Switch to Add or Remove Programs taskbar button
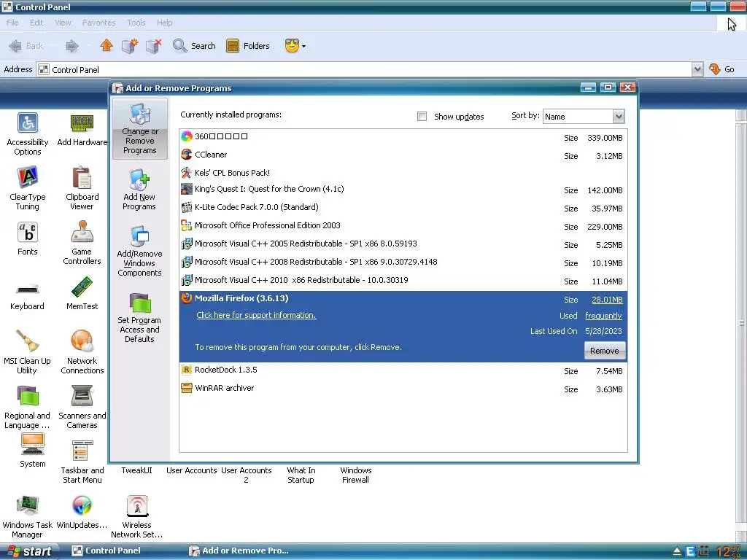Image resolution: width=747 pixels, height=560 pixels. (x=239, y=551)
